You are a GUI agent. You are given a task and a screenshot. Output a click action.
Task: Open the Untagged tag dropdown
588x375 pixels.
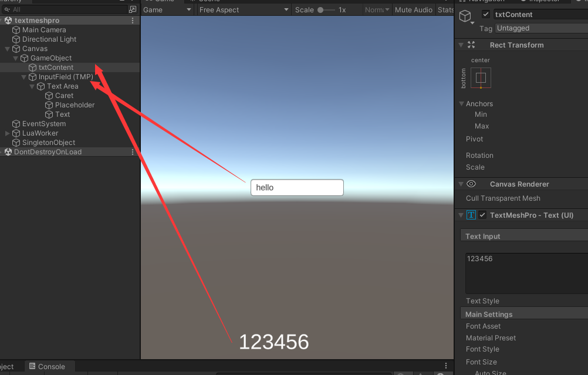tap(540, 28)
